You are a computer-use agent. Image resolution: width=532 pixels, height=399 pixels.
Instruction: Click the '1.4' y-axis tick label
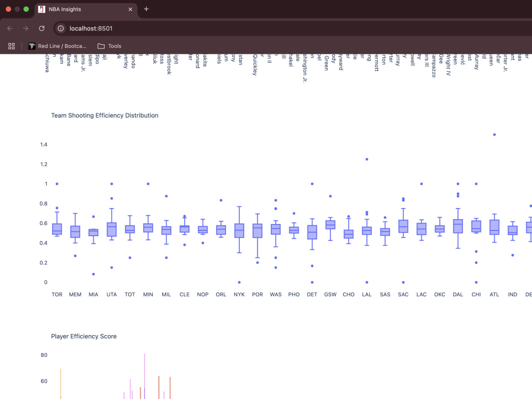click(44, 145)
